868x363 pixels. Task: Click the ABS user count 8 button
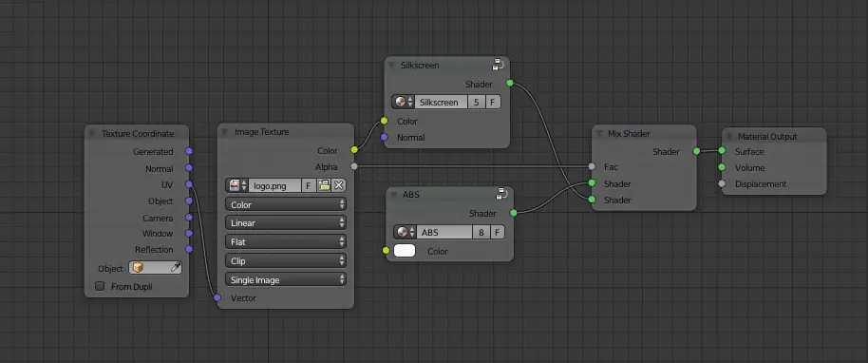481,232
